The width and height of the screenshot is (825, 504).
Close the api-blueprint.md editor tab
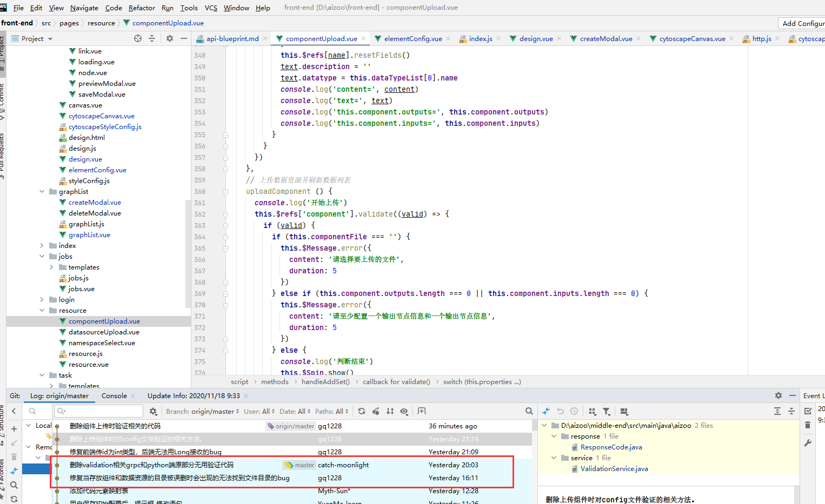pos(265,38)
